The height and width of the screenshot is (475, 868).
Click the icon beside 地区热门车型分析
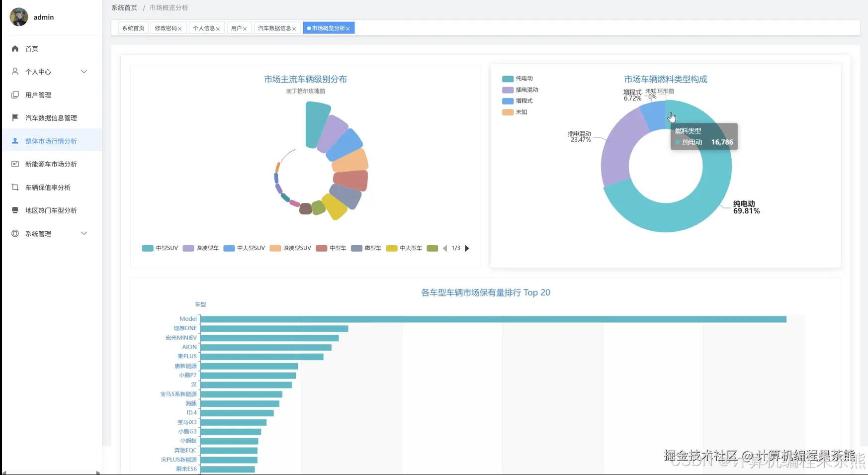[15, 210]
